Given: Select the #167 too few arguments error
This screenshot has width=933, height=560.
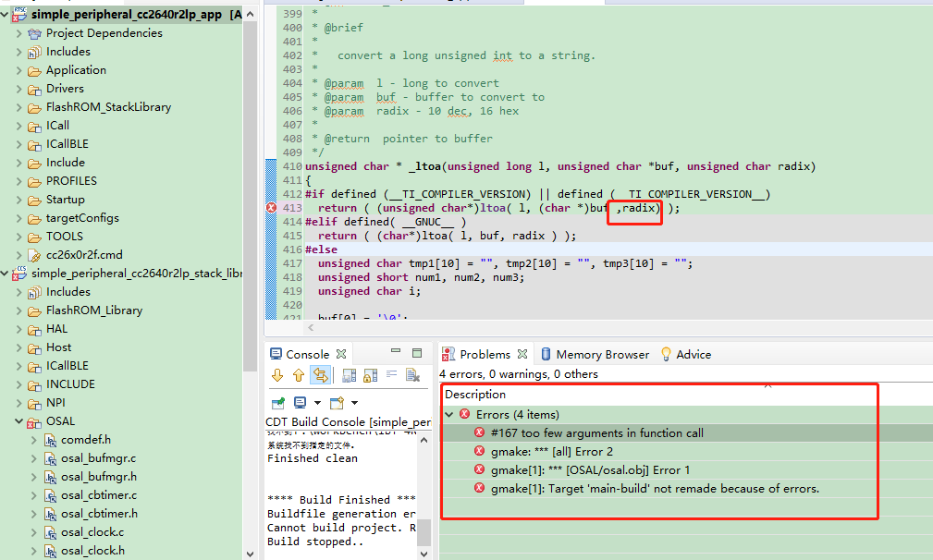Looking at the screenshot, I should 596,432.
